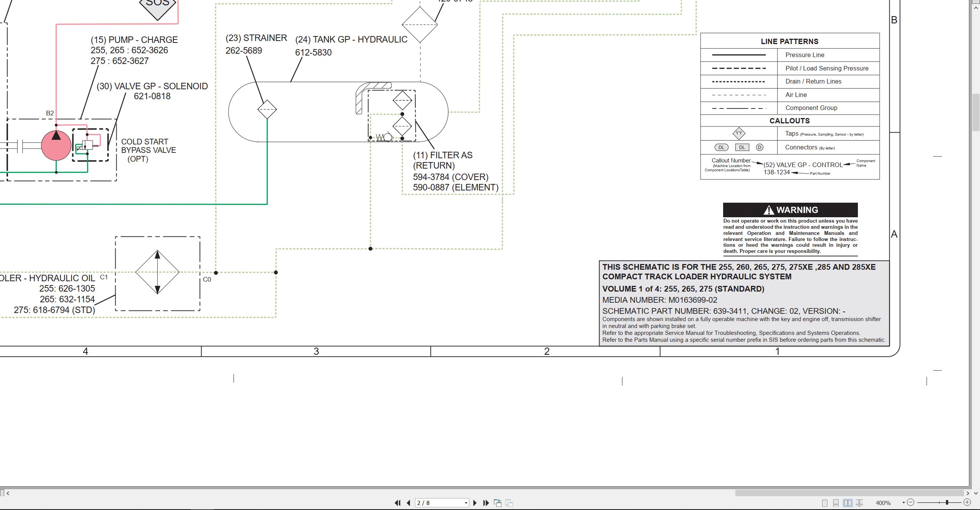
Task: Zoom in with the plus button
Action: [x=967, y=502]
